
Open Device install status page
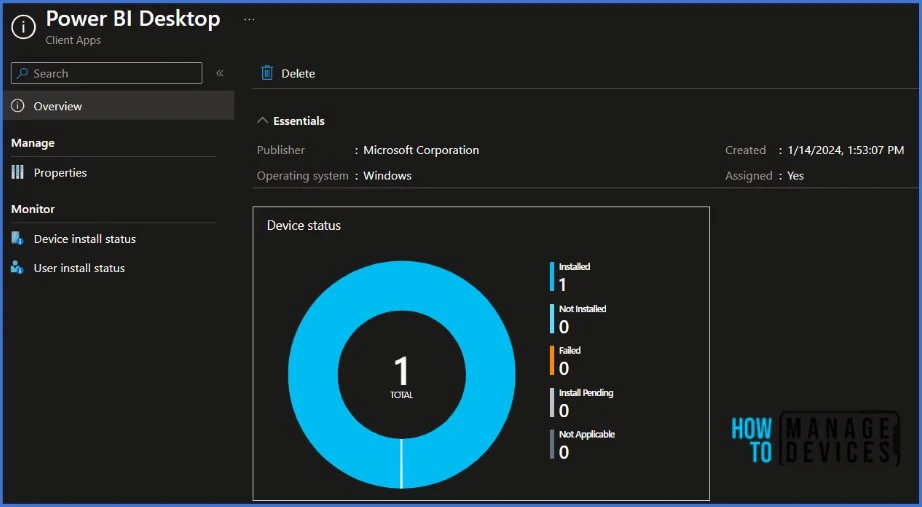(85, 239)
